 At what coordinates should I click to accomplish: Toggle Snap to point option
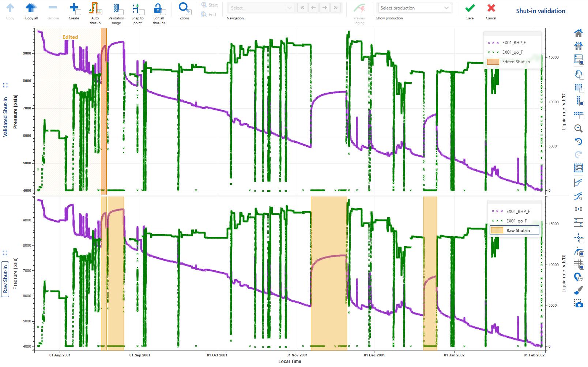(x=137, y=9)
